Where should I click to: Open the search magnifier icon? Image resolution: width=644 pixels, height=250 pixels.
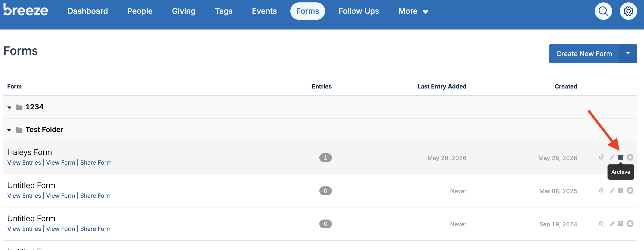(603, 11)
